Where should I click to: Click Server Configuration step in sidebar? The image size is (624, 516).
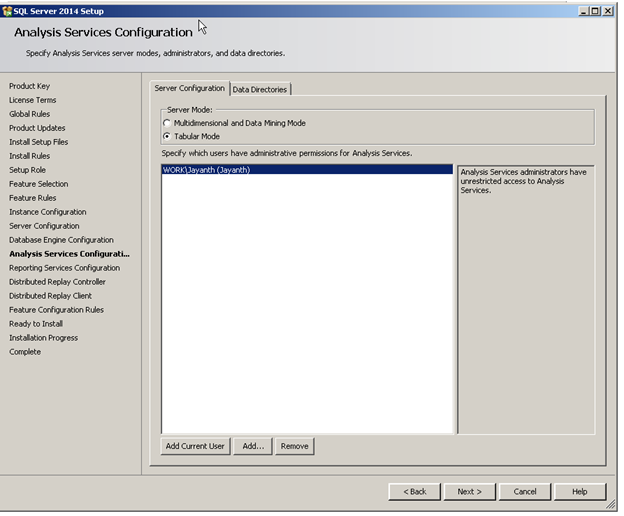pyautogui.click(x=44, y=226)
